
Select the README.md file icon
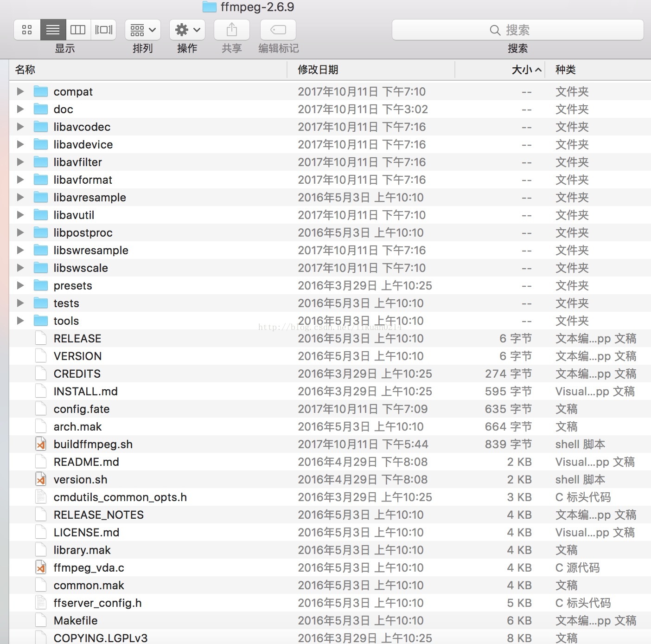[41, 462]
